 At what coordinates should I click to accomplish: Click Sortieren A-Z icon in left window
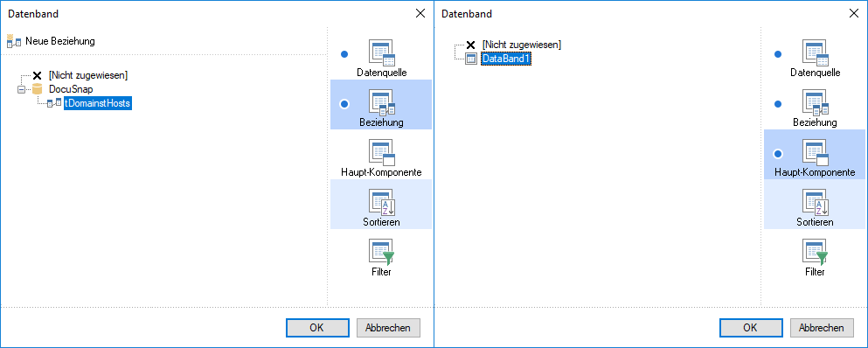(381, 202)
